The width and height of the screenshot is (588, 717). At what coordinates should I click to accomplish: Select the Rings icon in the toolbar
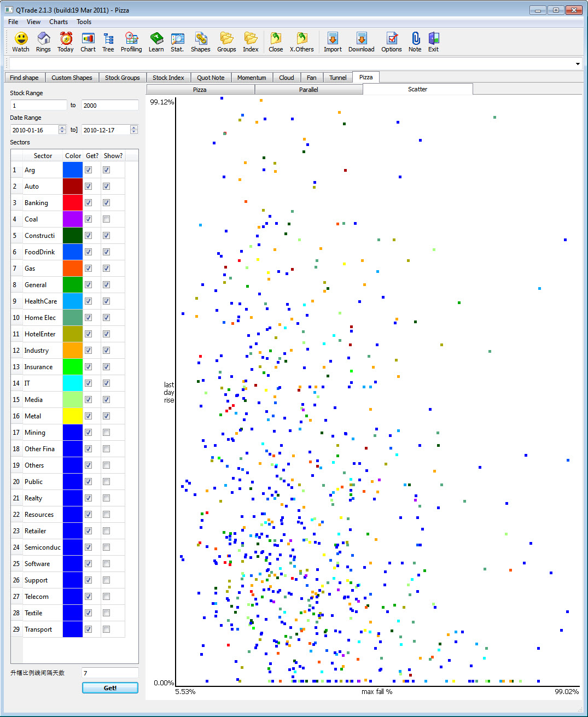[43, 41]
